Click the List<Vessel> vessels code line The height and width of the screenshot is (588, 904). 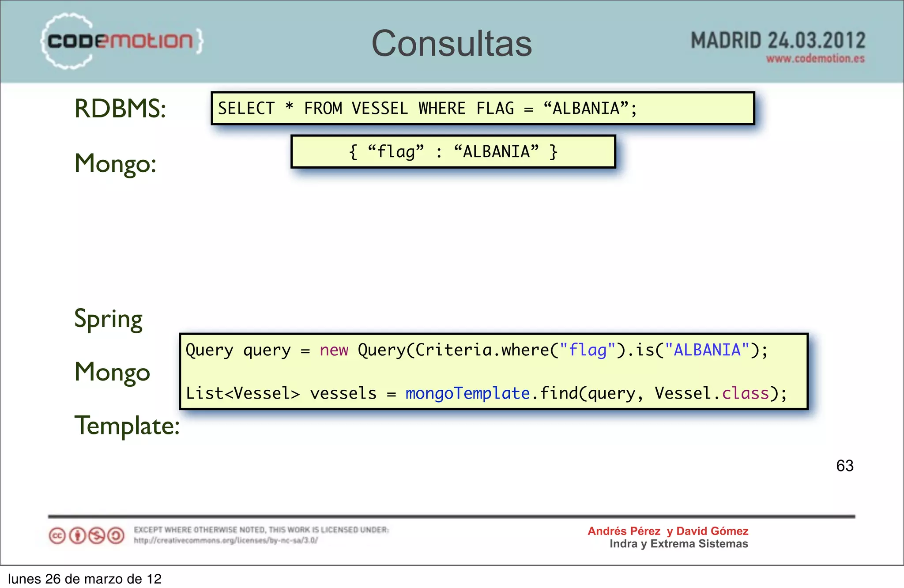(486, 393)
